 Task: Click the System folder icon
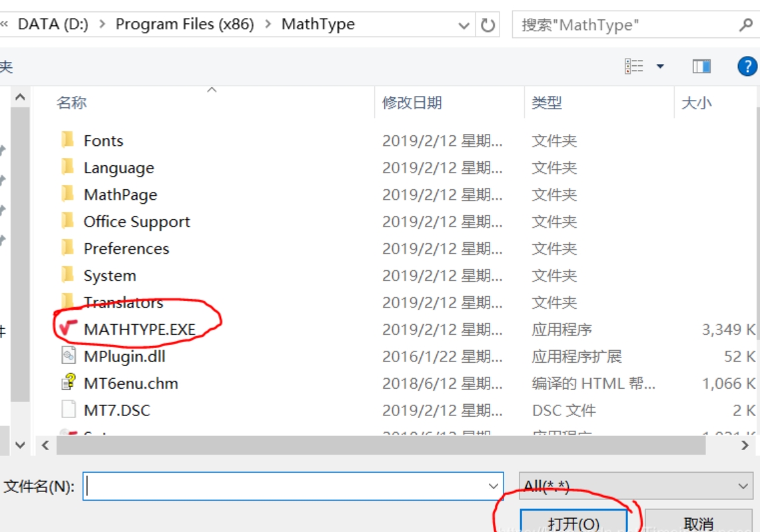[68, 275]
